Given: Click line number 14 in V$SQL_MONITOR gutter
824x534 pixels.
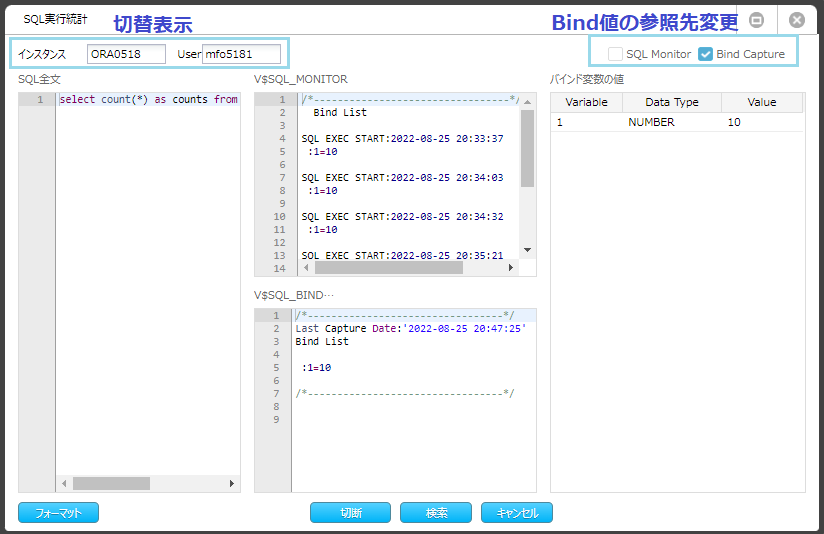Looking at the screenshot, I should pyautogui.click(x=280, y=269).
